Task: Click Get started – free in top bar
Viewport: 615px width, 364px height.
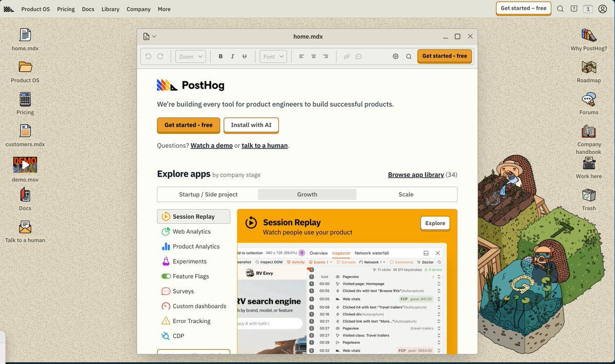Action: tap(523, 8)
